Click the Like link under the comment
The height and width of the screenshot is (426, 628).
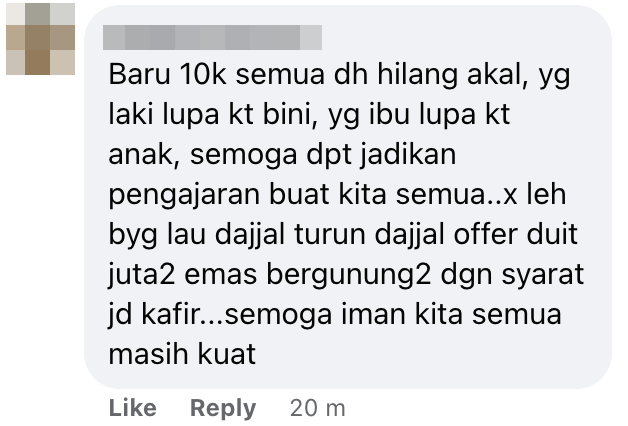pos(133,408)
